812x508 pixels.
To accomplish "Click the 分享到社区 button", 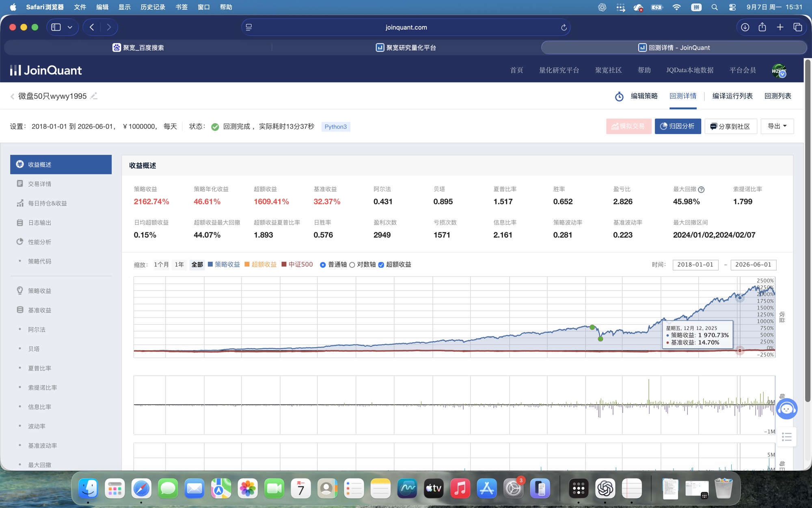I will (730, 126).
